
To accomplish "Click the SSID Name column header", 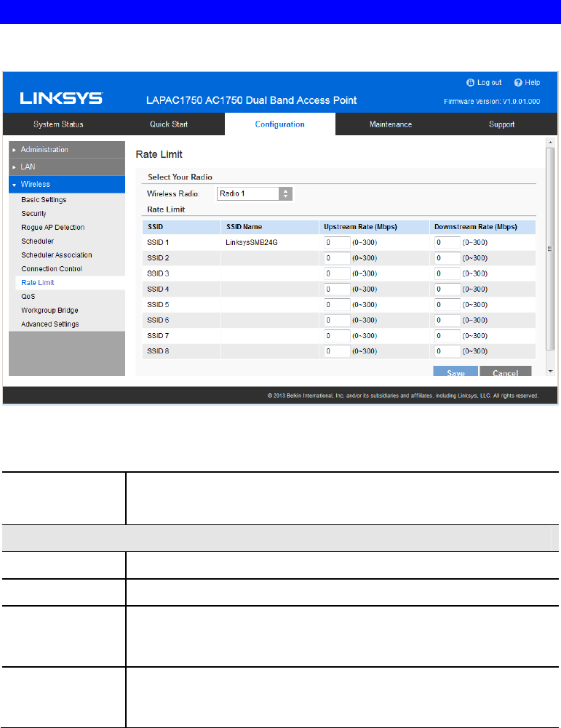I will pos(244,227).
